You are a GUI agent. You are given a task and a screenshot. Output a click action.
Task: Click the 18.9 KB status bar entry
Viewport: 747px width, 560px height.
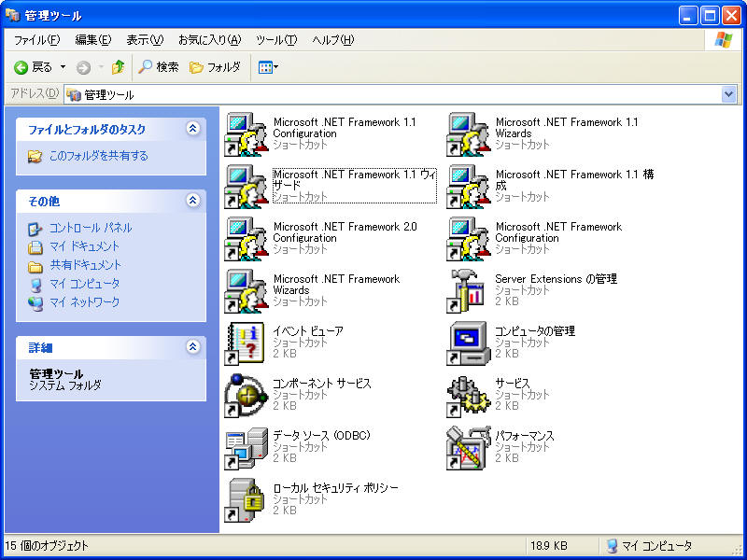(x=549, y=546)
